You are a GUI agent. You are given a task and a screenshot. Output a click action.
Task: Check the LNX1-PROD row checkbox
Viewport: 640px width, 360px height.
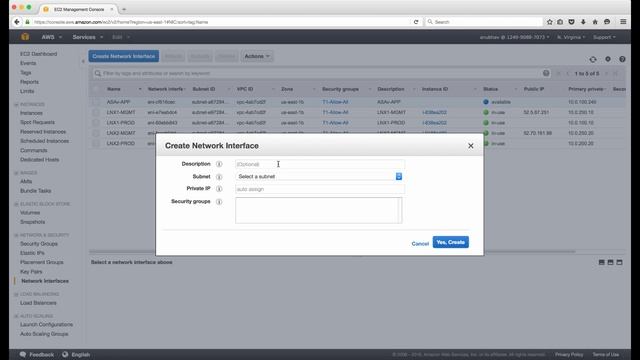pyautogui.click(x=96, y=123)
